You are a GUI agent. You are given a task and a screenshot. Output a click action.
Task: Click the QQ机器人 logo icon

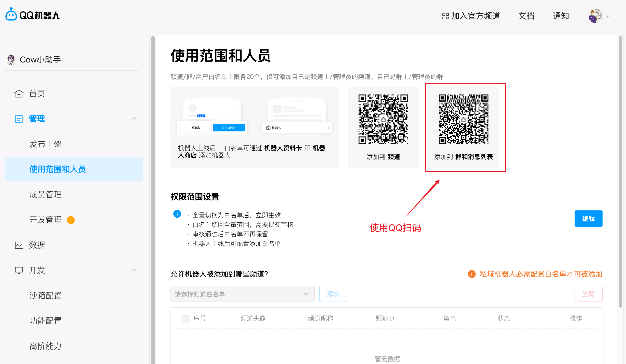11,15
